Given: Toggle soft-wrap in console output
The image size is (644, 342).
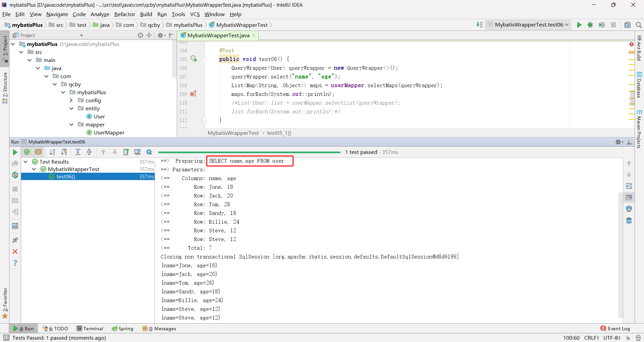Looking at the screenshot, I should [x=629, y=186].
